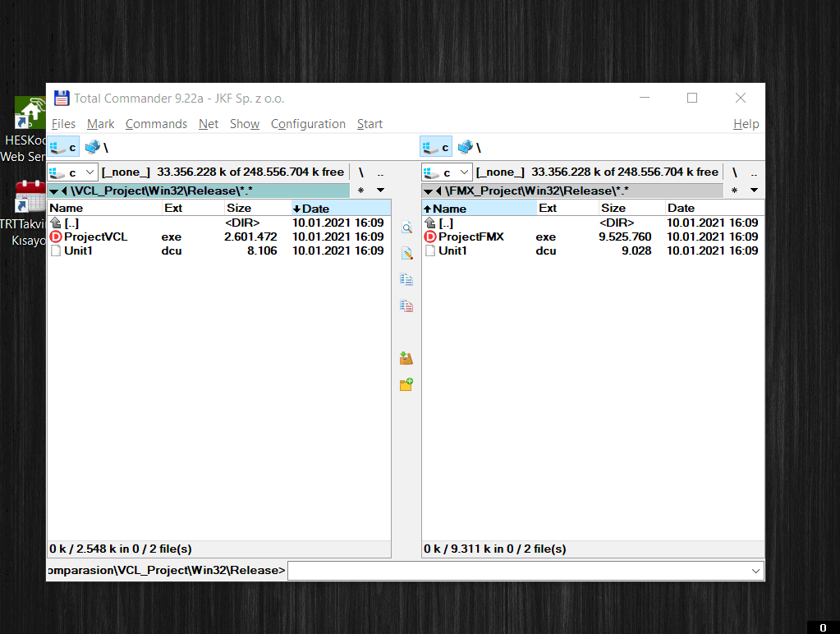Image resolution: width=840 pixels, height=634 pixels.
Task: Select left panel network drive icon
Action: tap(93, 147)
